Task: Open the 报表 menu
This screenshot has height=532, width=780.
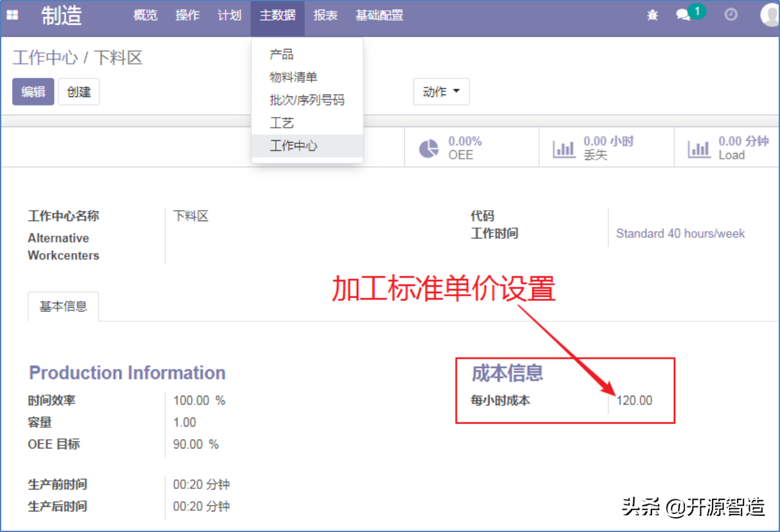Action: (x=325, y=15)
